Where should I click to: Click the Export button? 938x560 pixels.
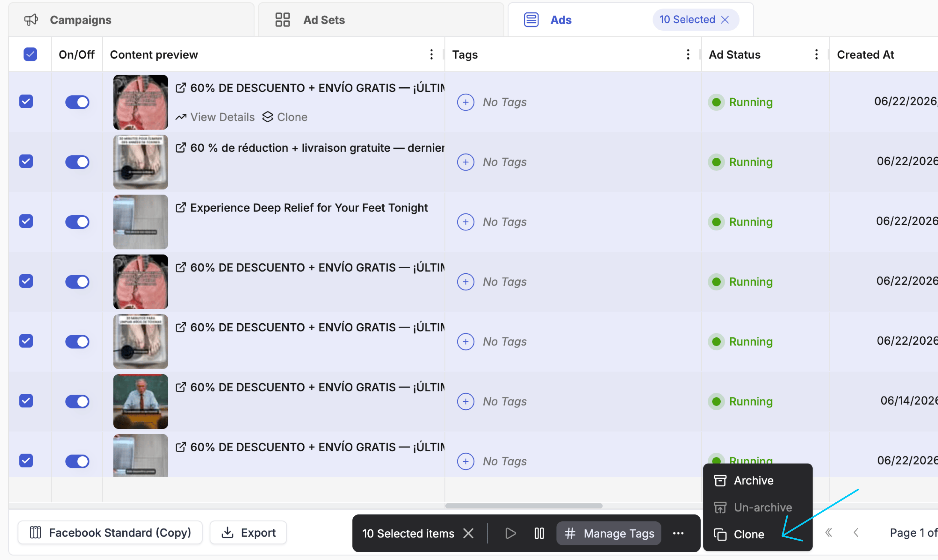click(x=249, y=533)
